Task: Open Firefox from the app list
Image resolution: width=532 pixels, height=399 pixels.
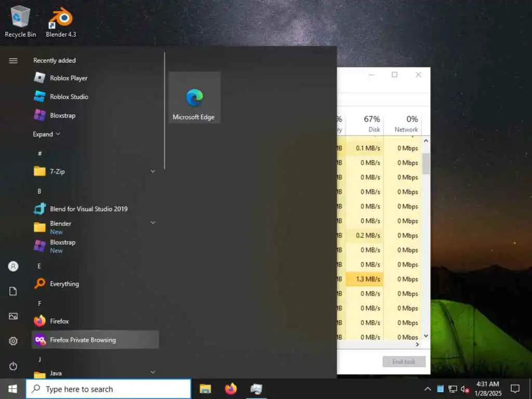Action: pos(95,321)
